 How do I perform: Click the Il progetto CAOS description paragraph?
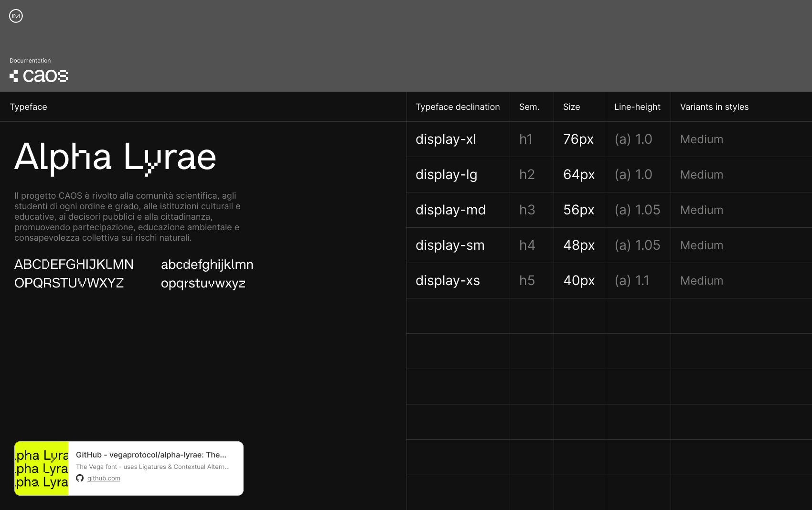click(128, 217)
